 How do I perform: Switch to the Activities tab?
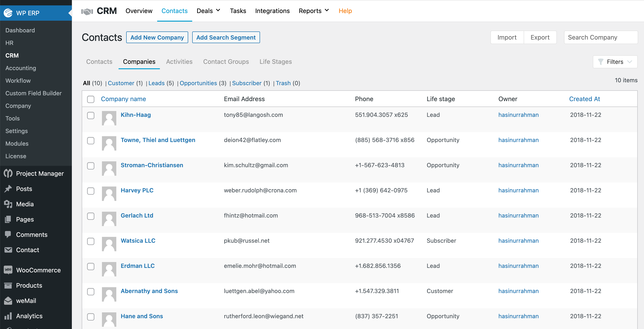pos(179,61)
